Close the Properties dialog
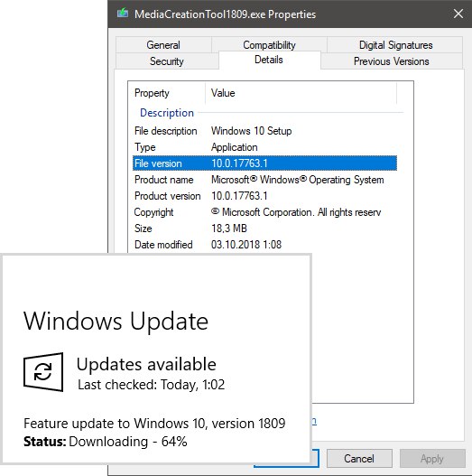The image size is (472, 476). [458, 14]
